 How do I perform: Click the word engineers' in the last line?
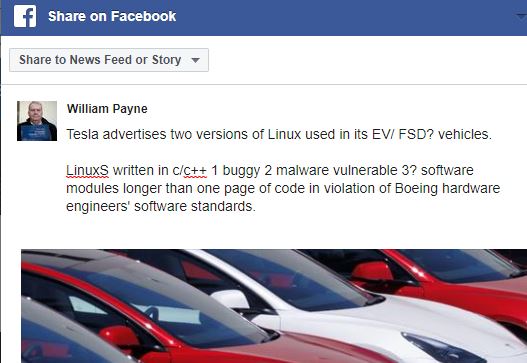pos(98,207)
